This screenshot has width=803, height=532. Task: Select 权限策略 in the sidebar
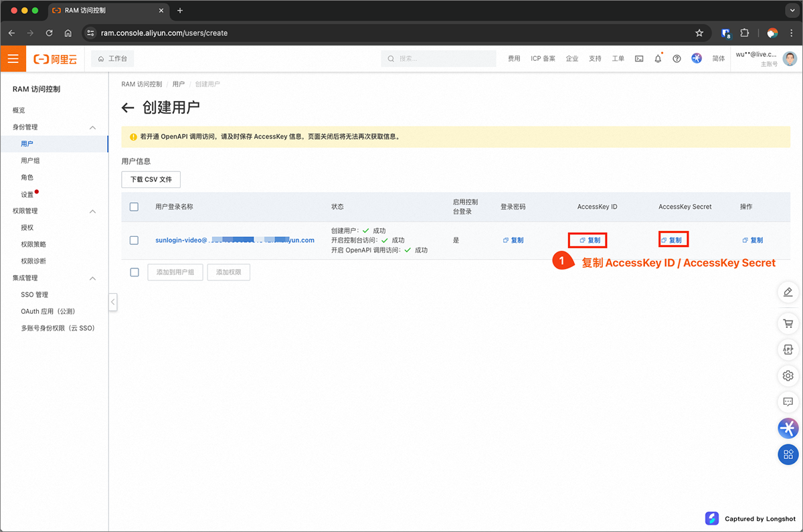tap(33, 244)
